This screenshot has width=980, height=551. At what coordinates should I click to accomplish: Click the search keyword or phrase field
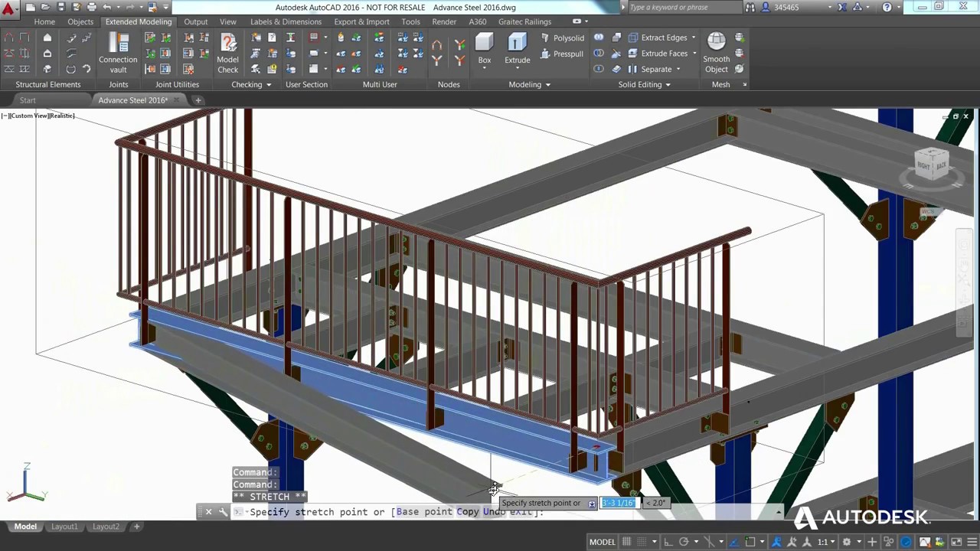[684, 7]
